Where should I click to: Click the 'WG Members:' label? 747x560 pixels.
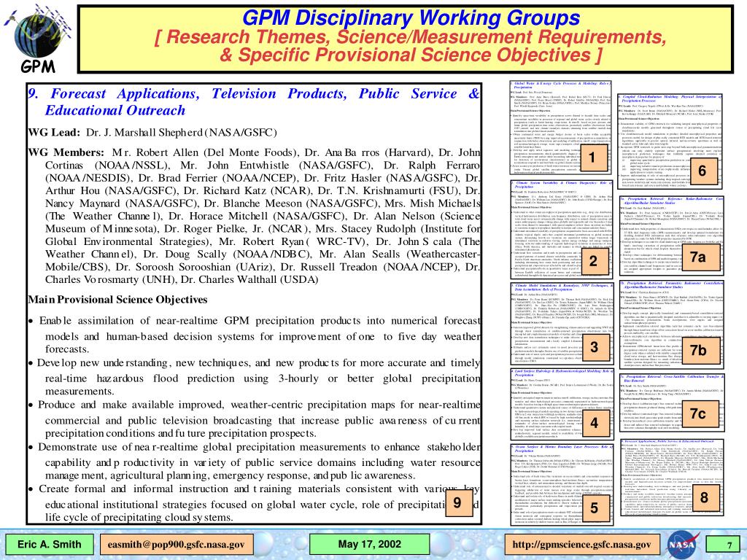tap(66, 152)
